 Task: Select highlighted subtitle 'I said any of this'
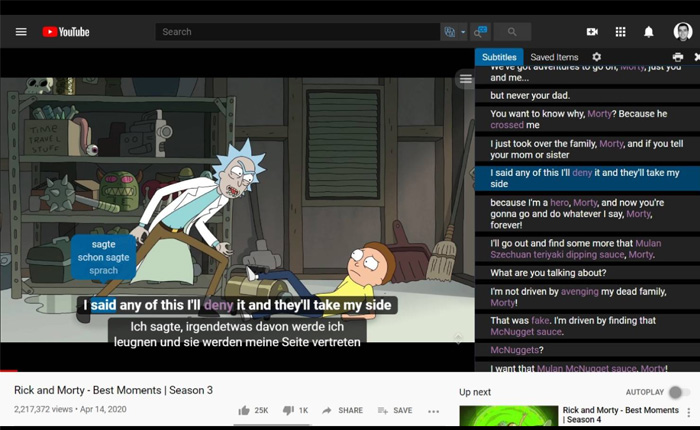587,178
